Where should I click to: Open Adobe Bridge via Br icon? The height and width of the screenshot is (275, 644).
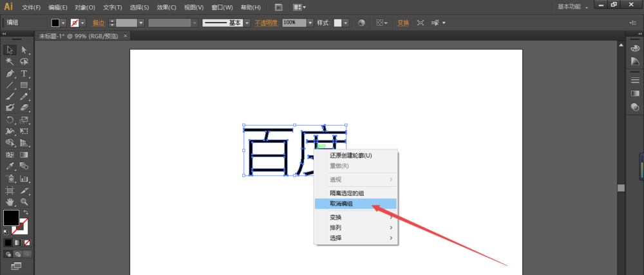279,7
